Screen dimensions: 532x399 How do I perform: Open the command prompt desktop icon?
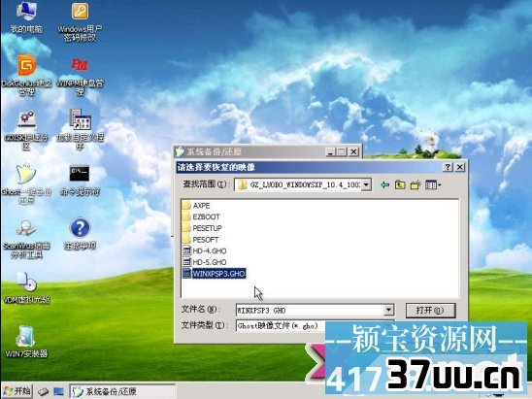point(80,181)
